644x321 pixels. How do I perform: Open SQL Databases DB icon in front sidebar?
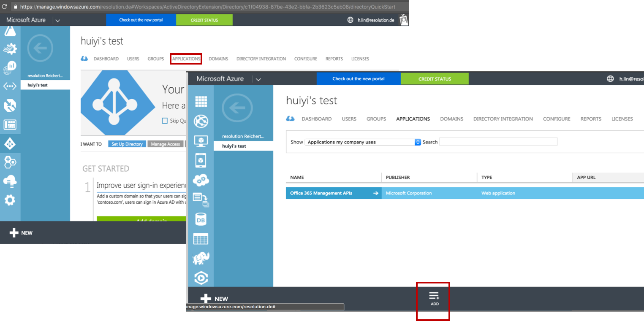click(x=201, y=219)
